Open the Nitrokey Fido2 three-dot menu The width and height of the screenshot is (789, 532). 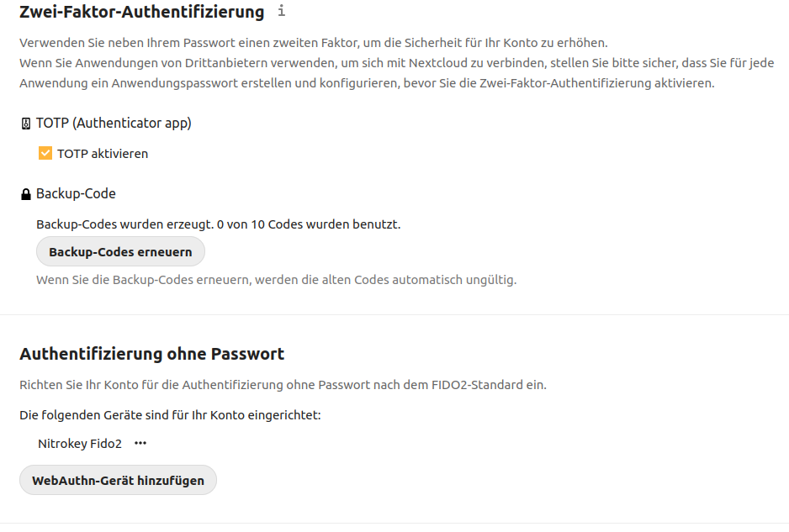pos(140,443)
